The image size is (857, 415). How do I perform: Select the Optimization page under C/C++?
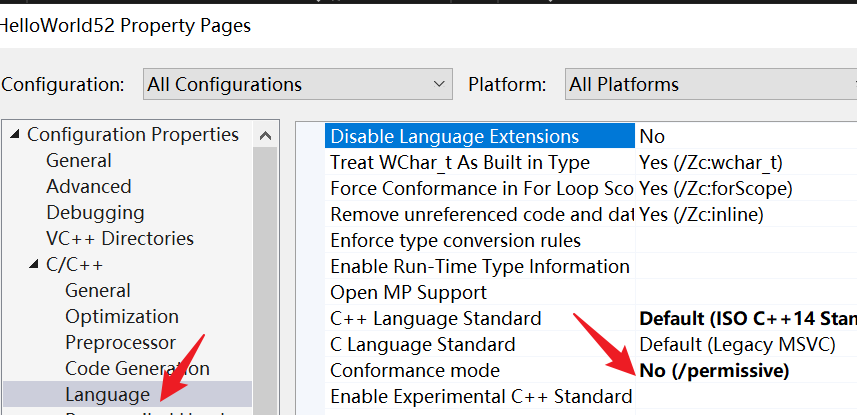pyautogui.click(x=122, y=317)
